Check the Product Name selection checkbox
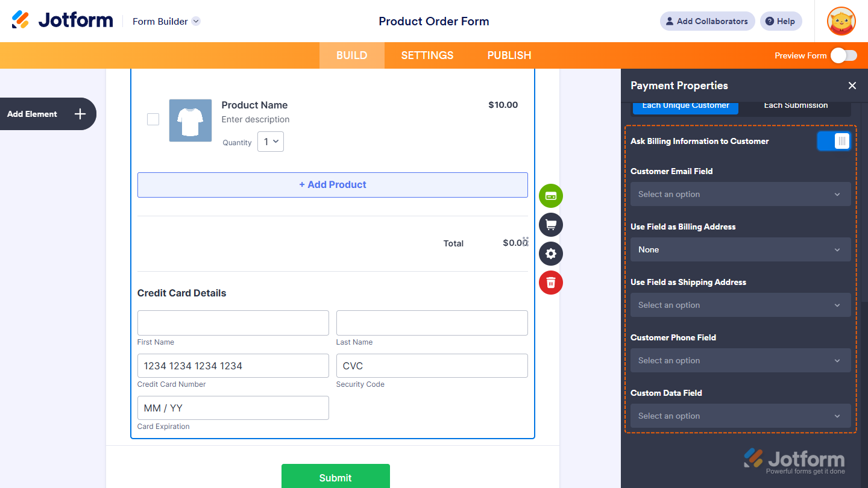Viewport: 868px width, 488px height. point(153,119)
